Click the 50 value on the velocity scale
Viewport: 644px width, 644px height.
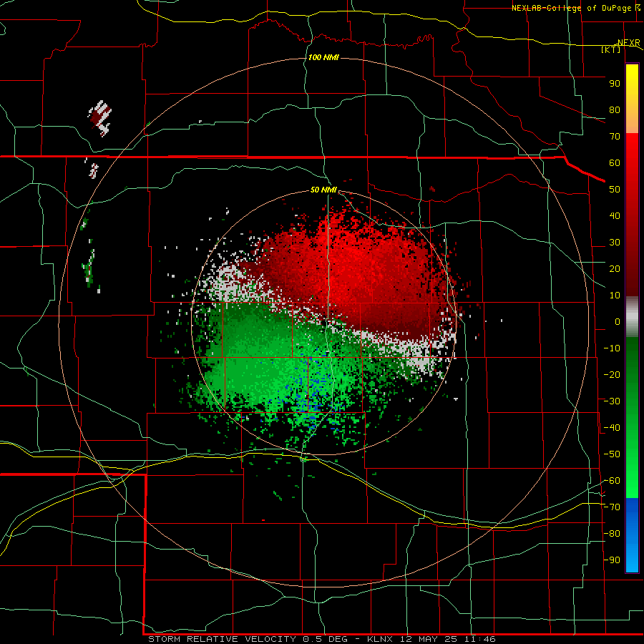[x=615, y=190]
